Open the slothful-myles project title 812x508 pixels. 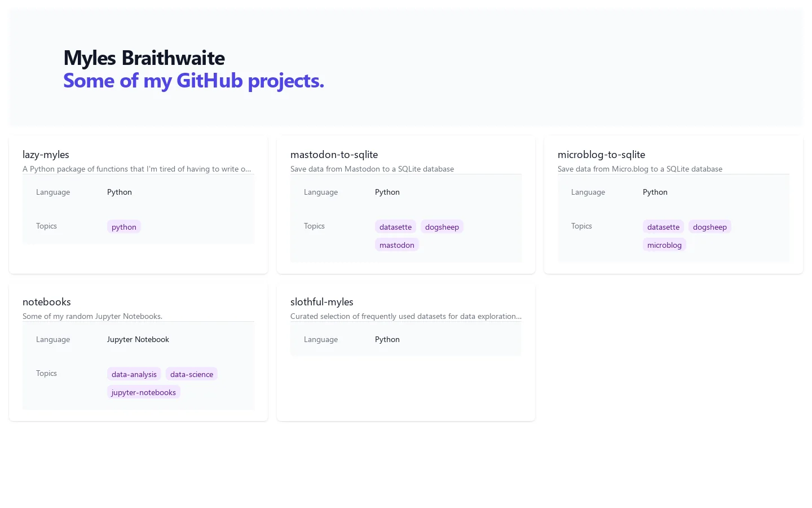click(x=322, y=302)
